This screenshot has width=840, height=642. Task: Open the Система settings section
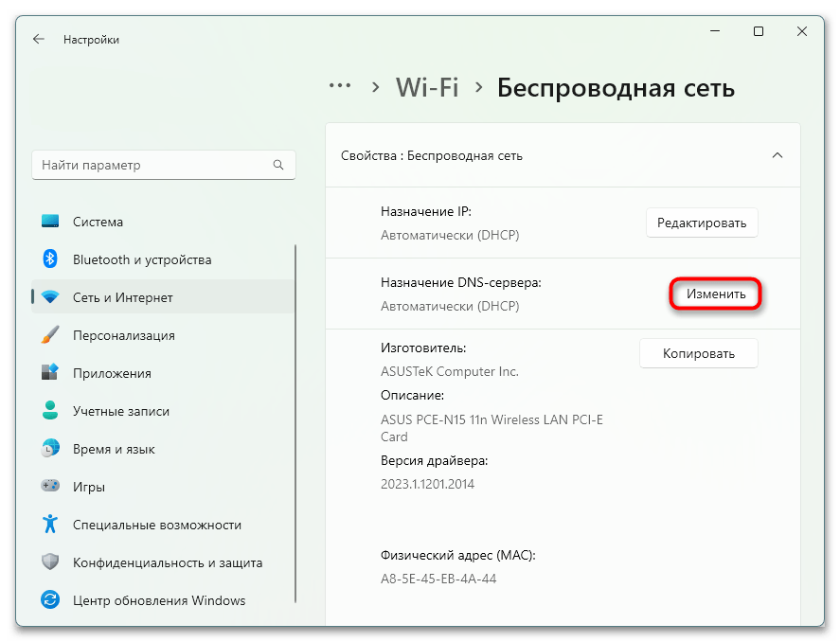(x=163, y=222)
